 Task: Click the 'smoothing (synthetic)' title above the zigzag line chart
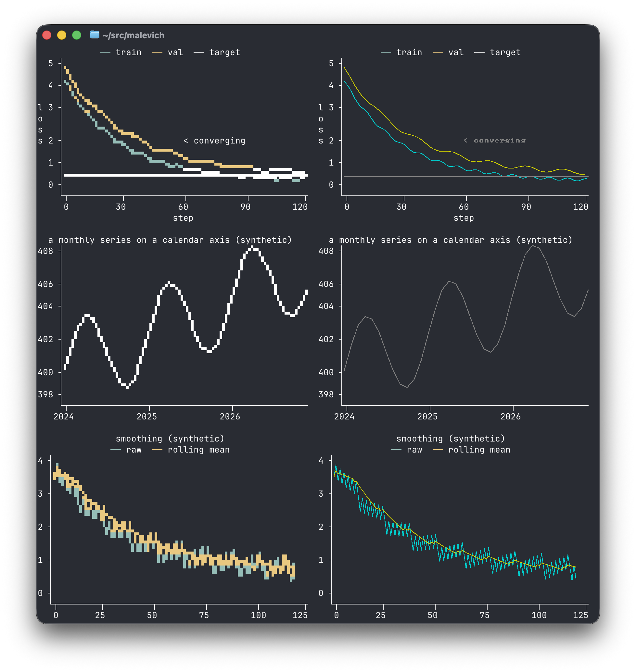pyautogui.click(x=451, y=439)
